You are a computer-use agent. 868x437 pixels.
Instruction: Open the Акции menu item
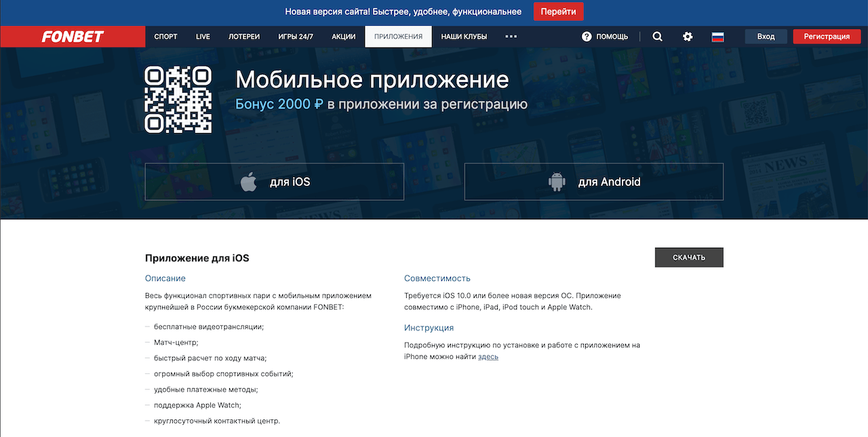coord(344,37)
